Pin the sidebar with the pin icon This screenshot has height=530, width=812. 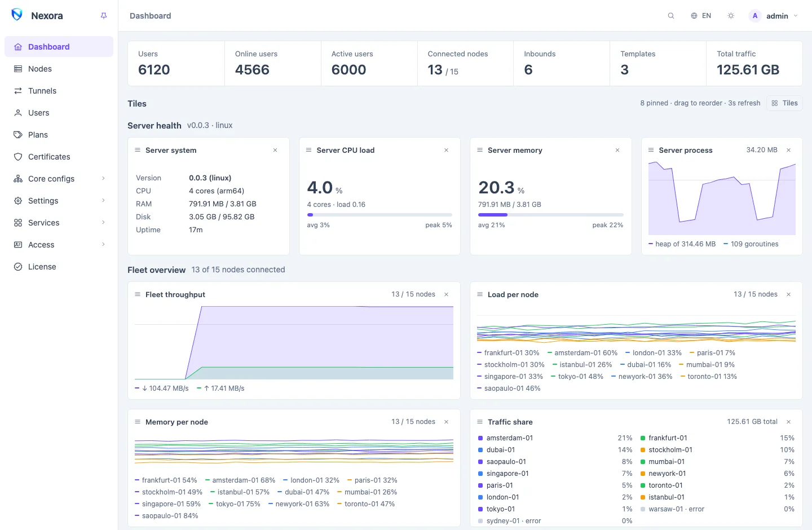click(x=104, y=16)
